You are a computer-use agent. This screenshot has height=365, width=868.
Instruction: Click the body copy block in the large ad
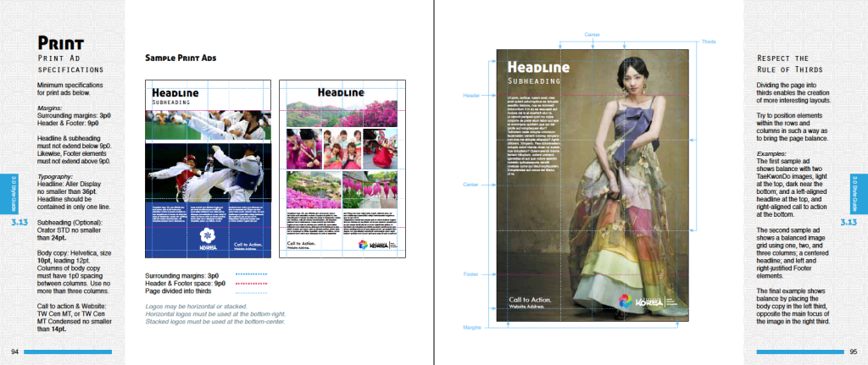(534, 137)
